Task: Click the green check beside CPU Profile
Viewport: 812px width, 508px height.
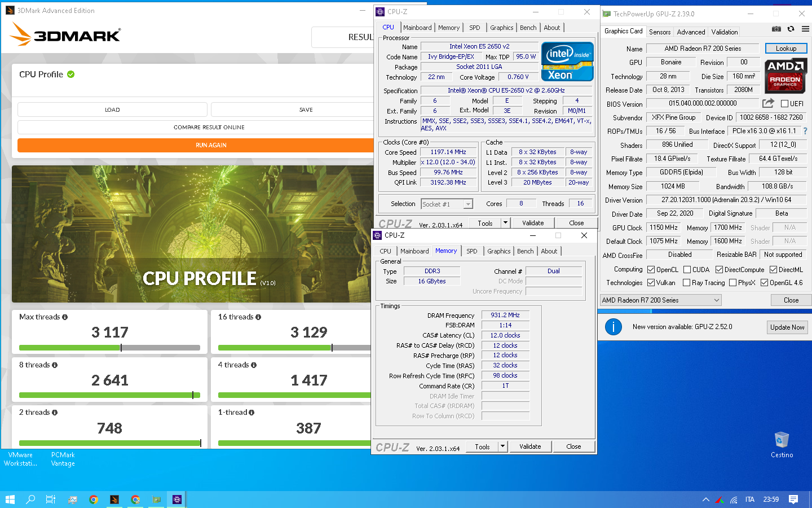Action: [x=71, y=75]
